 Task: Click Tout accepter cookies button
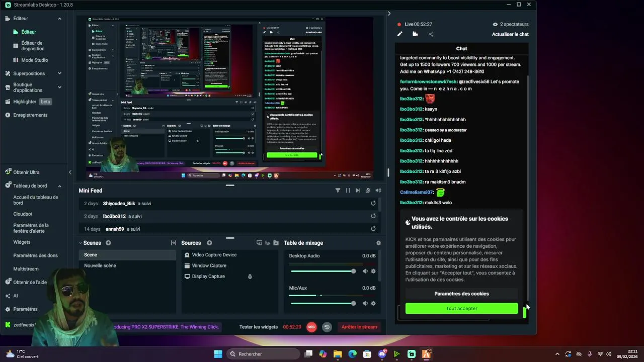pos(461,308)
